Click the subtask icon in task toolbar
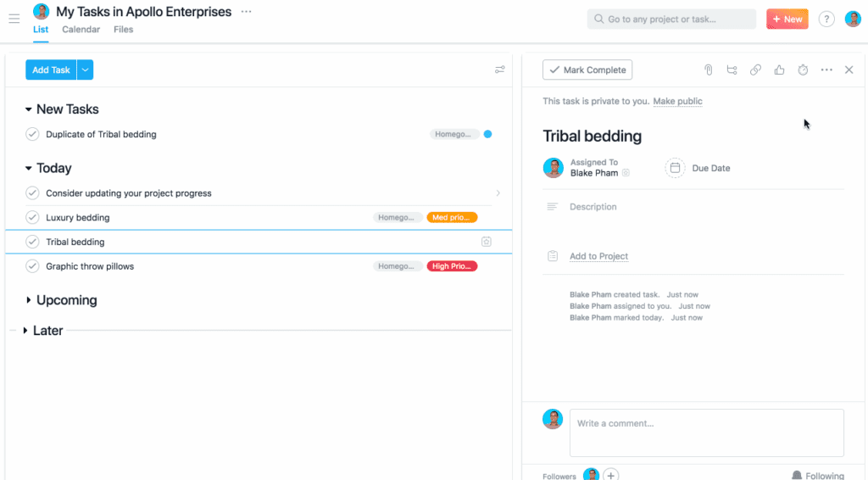Viewport: 868px width, 480px height. click(732, 70)
